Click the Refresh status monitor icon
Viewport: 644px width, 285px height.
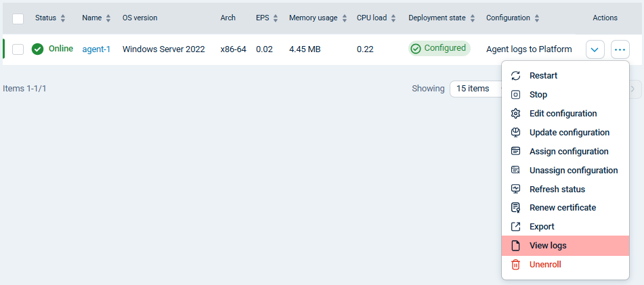click(x=515, y=189)
